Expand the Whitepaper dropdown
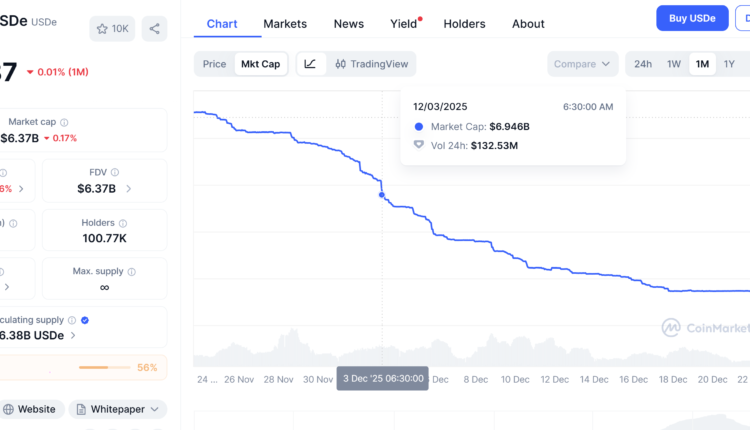750x430 pixels. [118, 409]
